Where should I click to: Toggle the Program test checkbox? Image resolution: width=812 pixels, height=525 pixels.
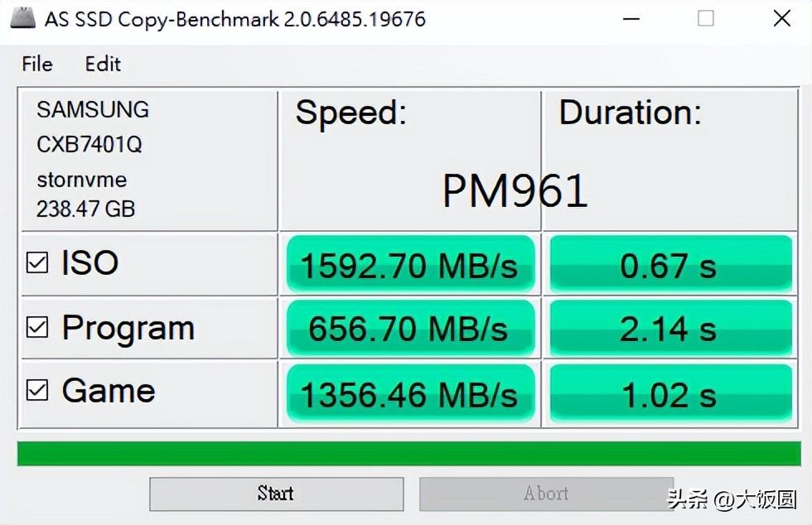pos(37,328)
